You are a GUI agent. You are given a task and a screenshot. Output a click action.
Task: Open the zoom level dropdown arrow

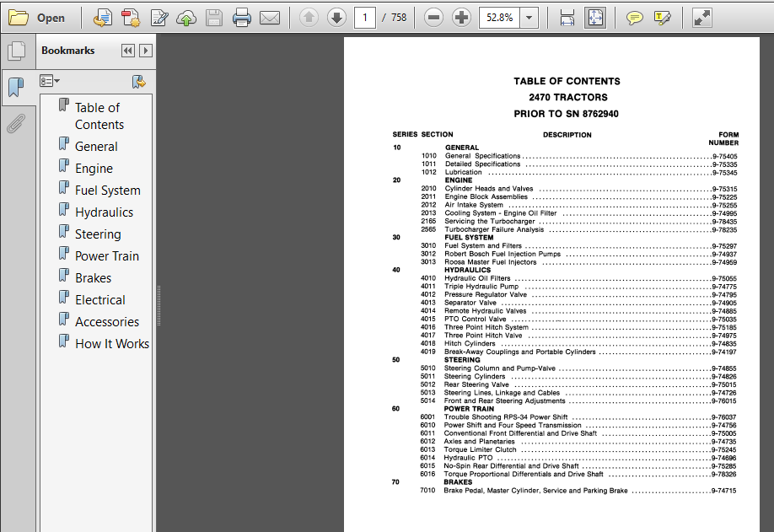click(529, 18)
